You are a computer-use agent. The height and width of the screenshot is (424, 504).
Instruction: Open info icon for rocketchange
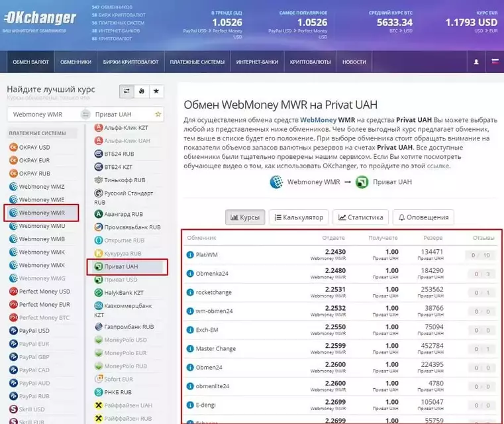[x=190, y=292]
